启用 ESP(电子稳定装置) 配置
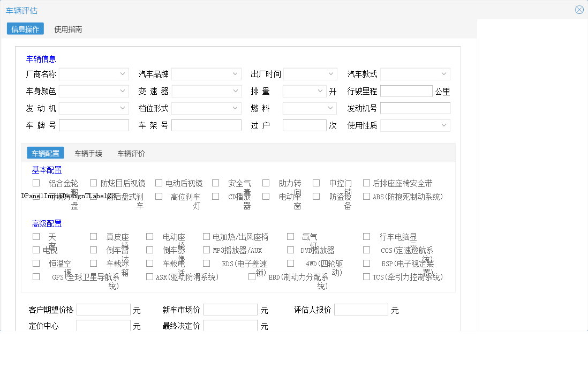The height and width of the screenshot is (368, 588). point(366,262)
